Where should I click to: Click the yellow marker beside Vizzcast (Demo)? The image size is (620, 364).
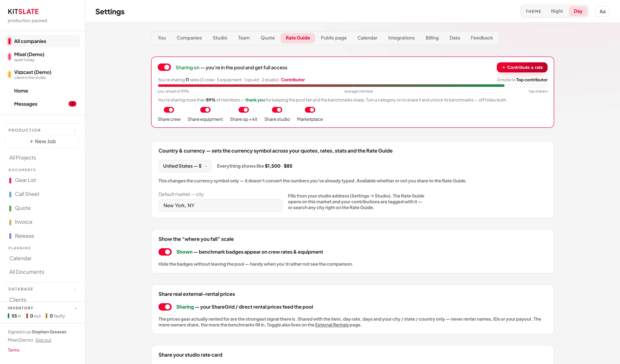(10, 75)
